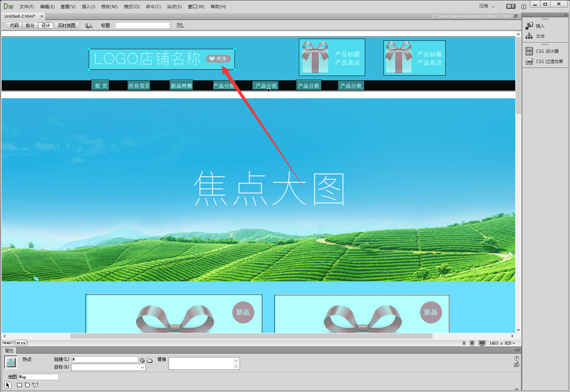Open the 站点(S) menu
Viewport: 570px width, 392px height.
(x=174, y=7)
